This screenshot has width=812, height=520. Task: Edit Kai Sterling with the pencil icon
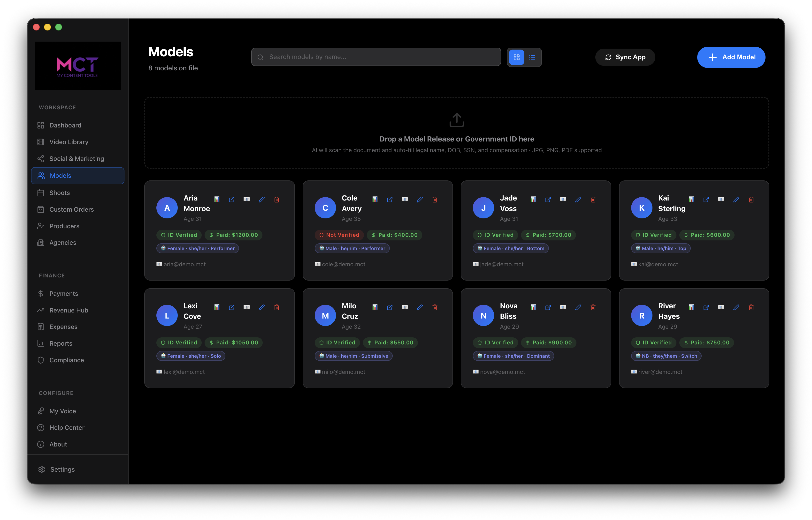point(736,200)
